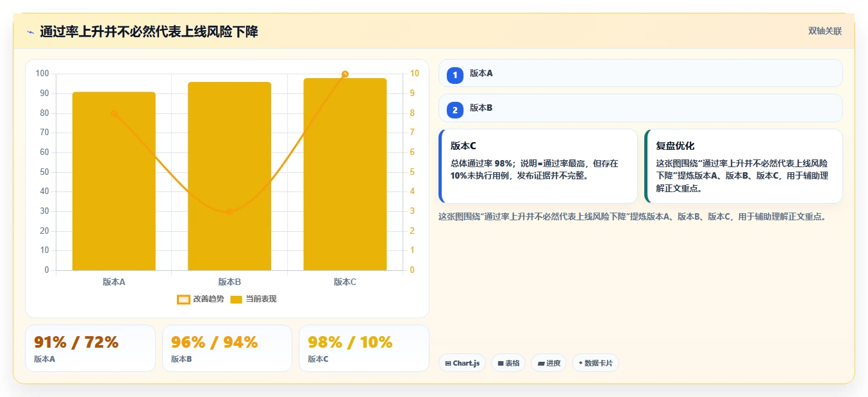Click the right axis value 10
Viewport: 868px width, 397px height.
(x=415, y=74)
